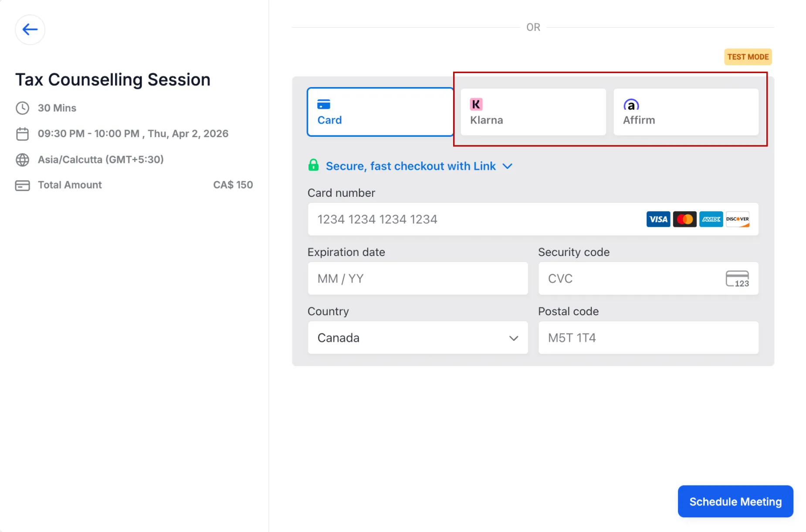Click the Expiration date MM / YY field
Screen dimensions: 806x532
[x=417, y=279]
